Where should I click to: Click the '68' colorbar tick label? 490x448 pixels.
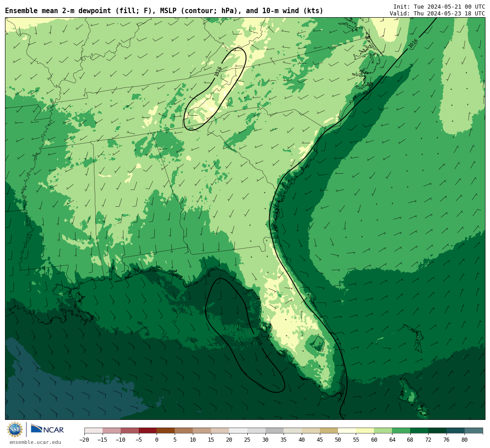coord(410,439)
